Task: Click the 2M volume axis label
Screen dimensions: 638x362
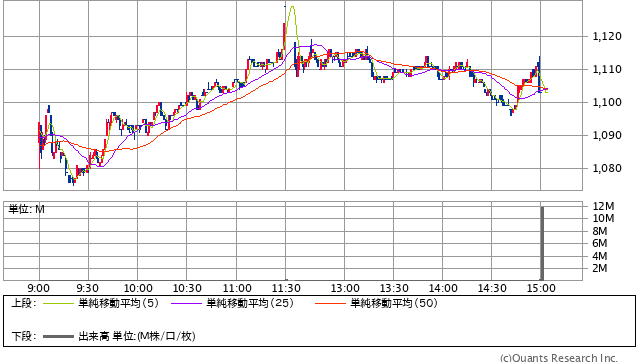Action: 600,268
